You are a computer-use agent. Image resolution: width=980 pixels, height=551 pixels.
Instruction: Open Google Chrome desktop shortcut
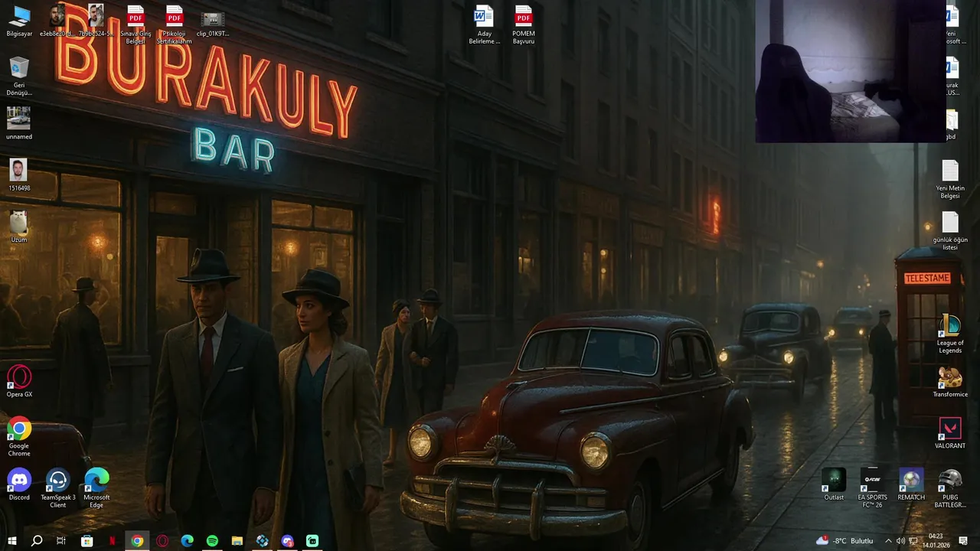pos(19,436)
